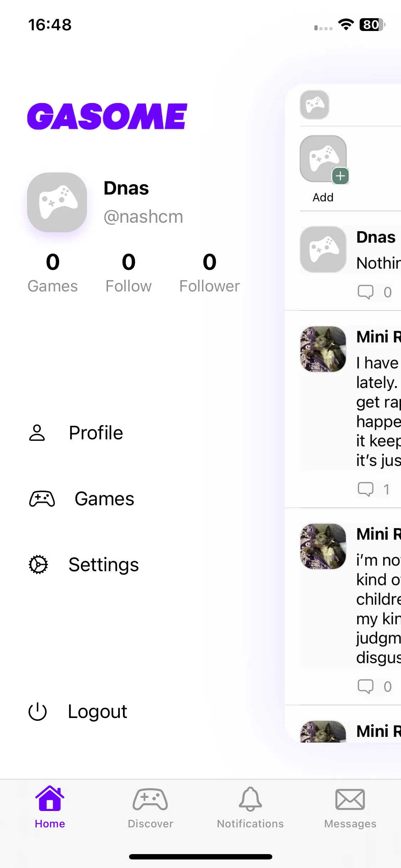
Task: Switch to the Discover tab
Action: tap(150, 808)
